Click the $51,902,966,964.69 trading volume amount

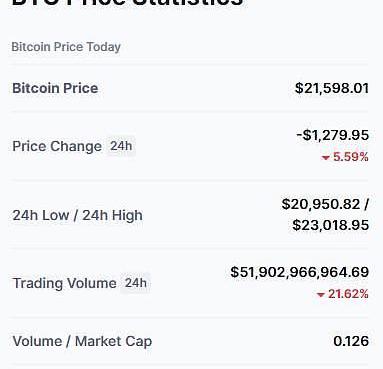point(300,272)
